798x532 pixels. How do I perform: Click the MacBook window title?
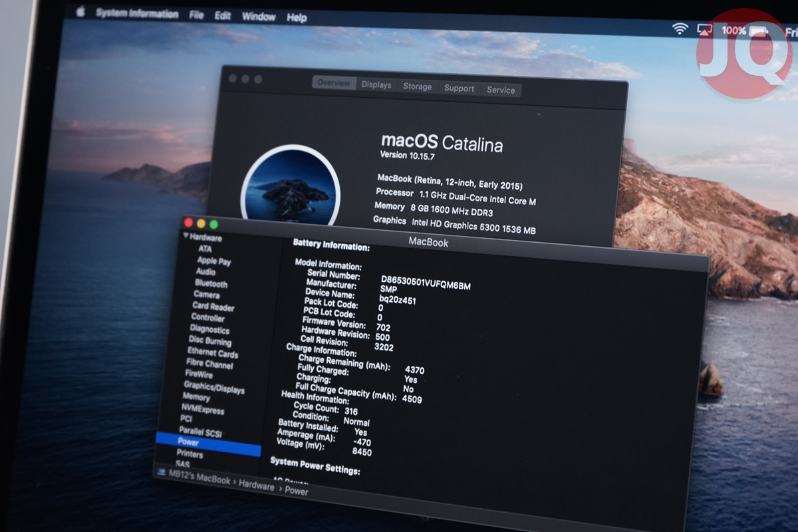[x=428, y=243]
